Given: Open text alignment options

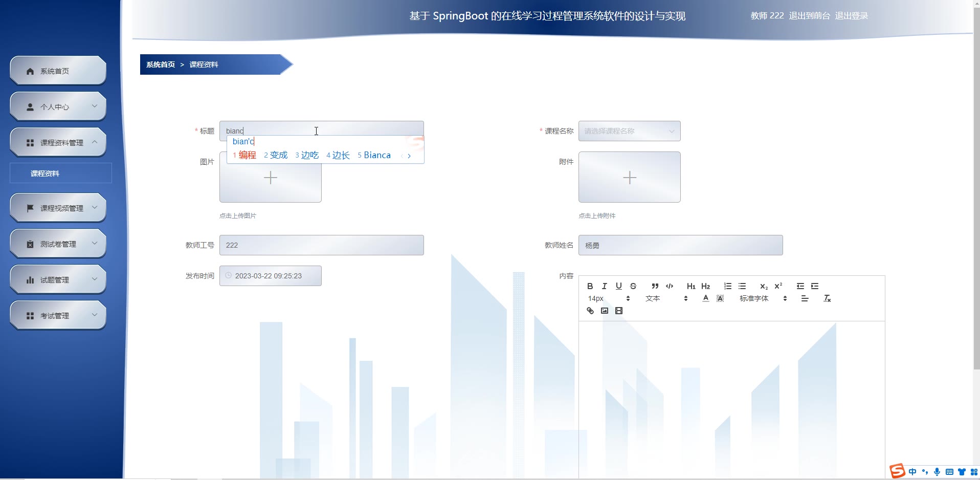Looking at the screenshot, I should pos(805,298).
